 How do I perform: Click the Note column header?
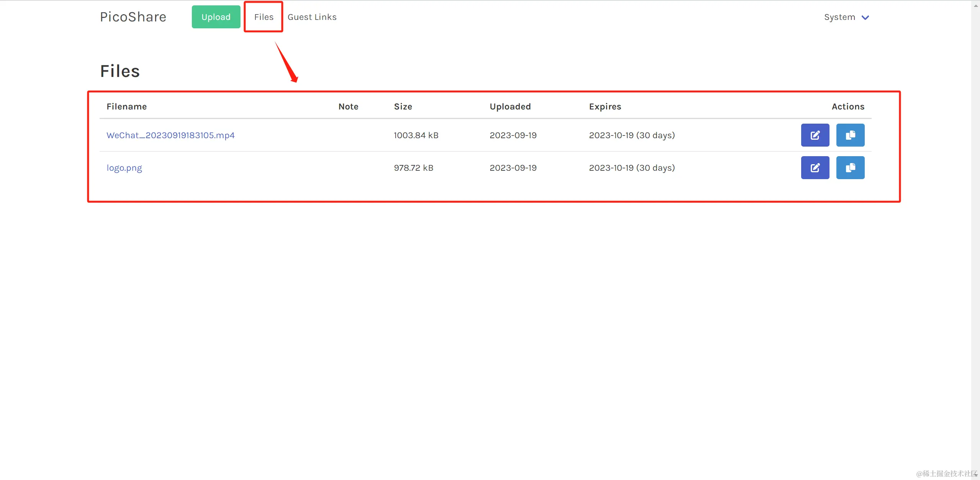click(x=348, y=106)
